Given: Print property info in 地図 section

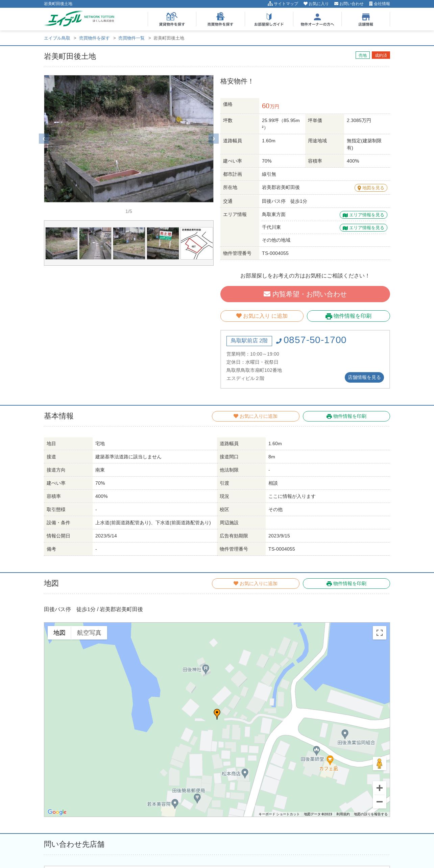Looking at the screenshot, I should tap(346, 584).
